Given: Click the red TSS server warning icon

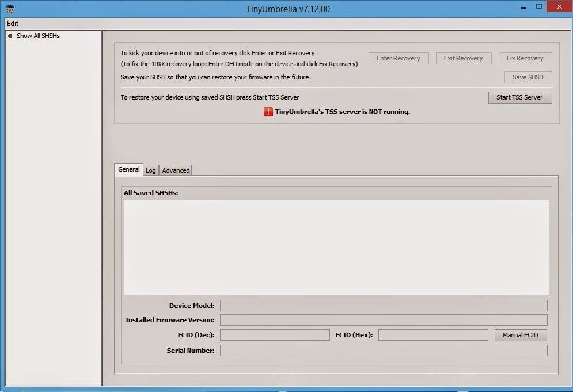Looking at the screenshot, I should 268,112.
